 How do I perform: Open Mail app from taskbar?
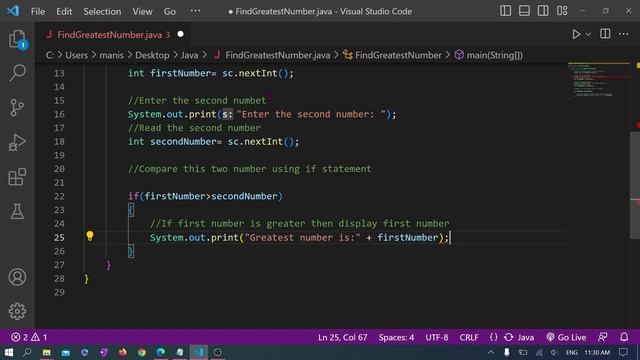point(65,352)
